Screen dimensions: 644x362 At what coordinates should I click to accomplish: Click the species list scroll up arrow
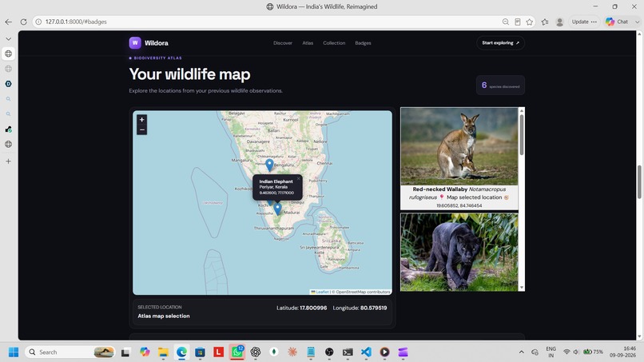point(522,110)
